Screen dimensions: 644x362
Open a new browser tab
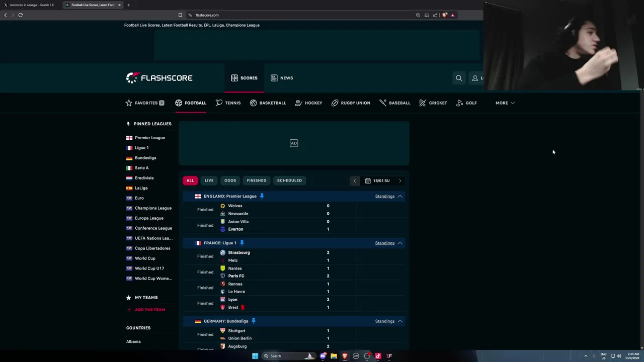point(128,5)
